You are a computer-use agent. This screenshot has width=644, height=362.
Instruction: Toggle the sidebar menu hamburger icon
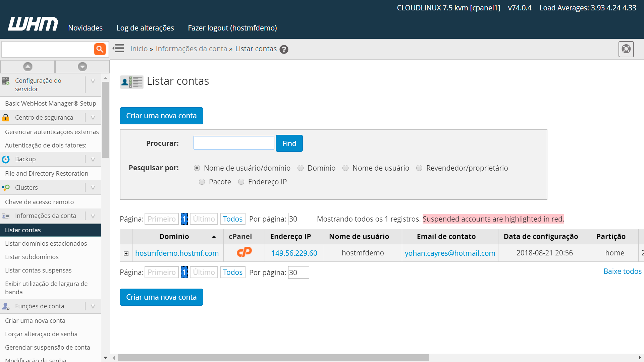coord(118,48)
